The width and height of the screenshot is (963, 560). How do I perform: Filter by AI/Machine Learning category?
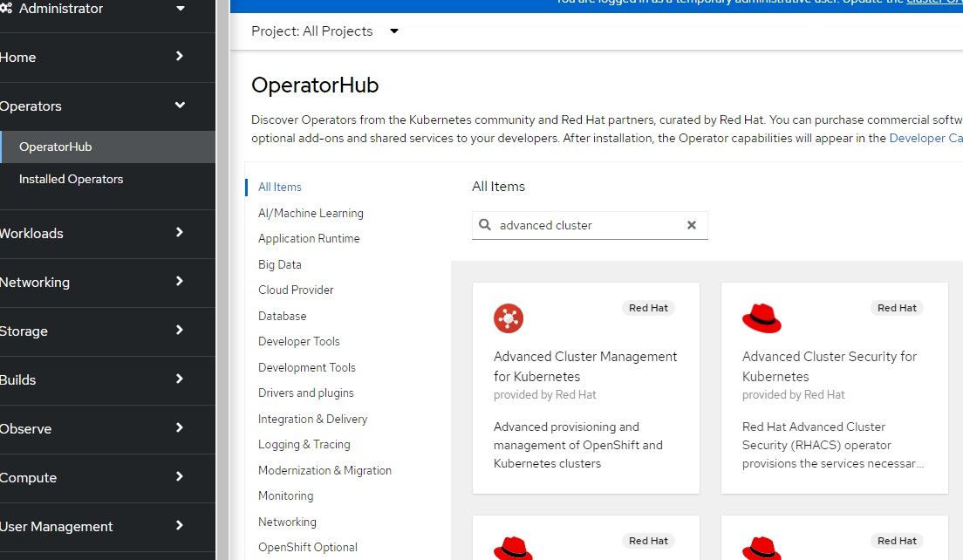[311, 213]
